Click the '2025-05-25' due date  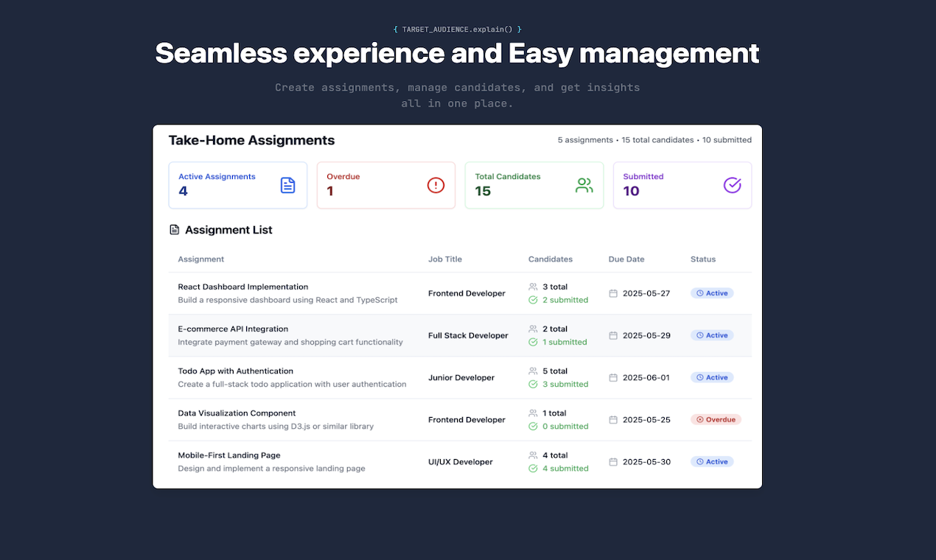click(x=646, y=420)
